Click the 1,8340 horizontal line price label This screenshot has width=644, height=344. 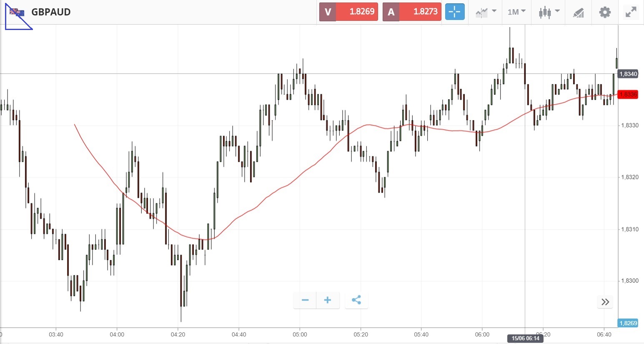(x=628, y=74)
